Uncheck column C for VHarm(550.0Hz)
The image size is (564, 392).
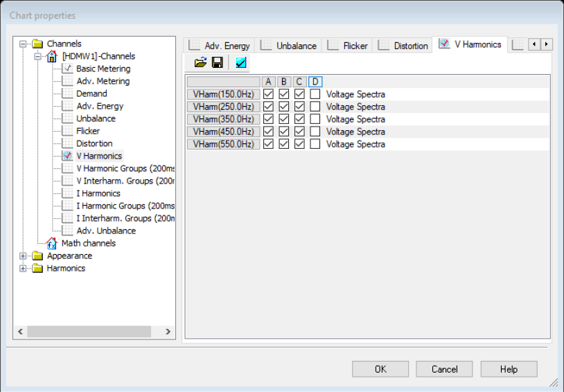[x=299, y=144]
